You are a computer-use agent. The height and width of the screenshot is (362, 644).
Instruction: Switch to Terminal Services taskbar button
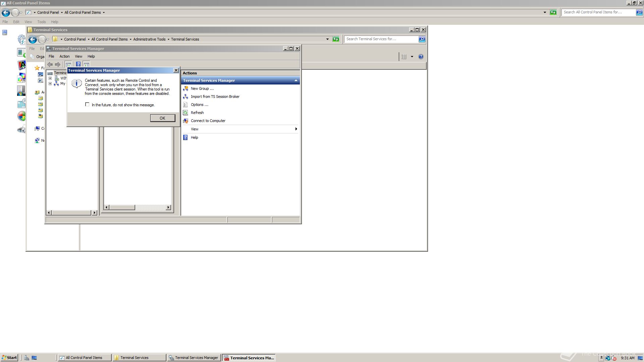pos(139,358)
